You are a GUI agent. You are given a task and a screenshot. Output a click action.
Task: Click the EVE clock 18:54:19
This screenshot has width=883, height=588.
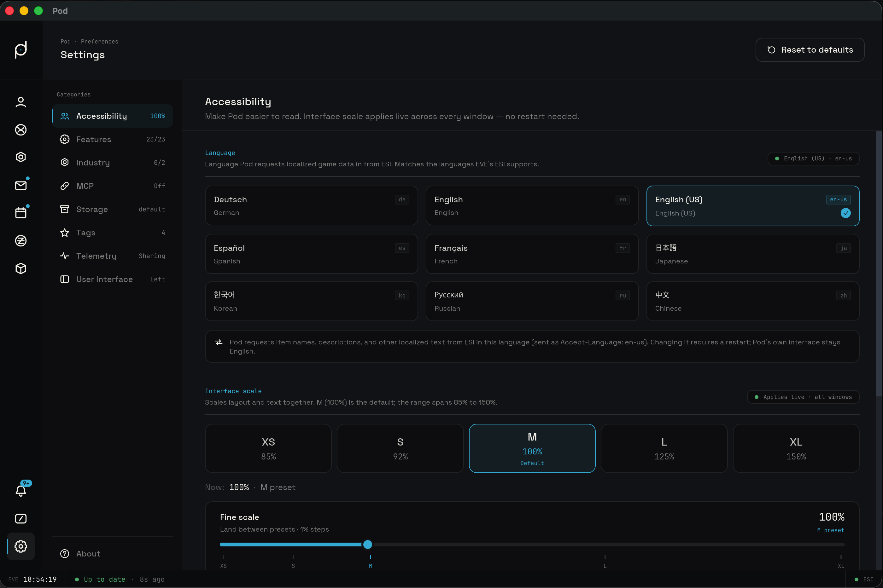point(33,579)
